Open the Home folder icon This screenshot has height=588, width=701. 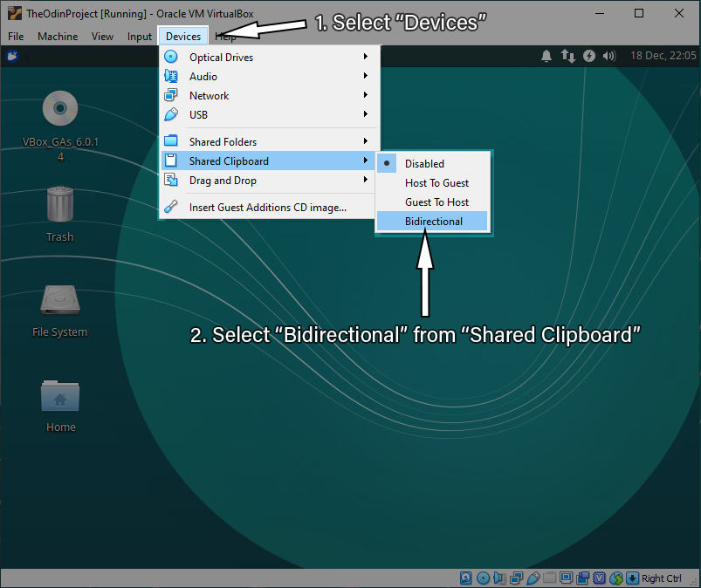tap(60, 397)
